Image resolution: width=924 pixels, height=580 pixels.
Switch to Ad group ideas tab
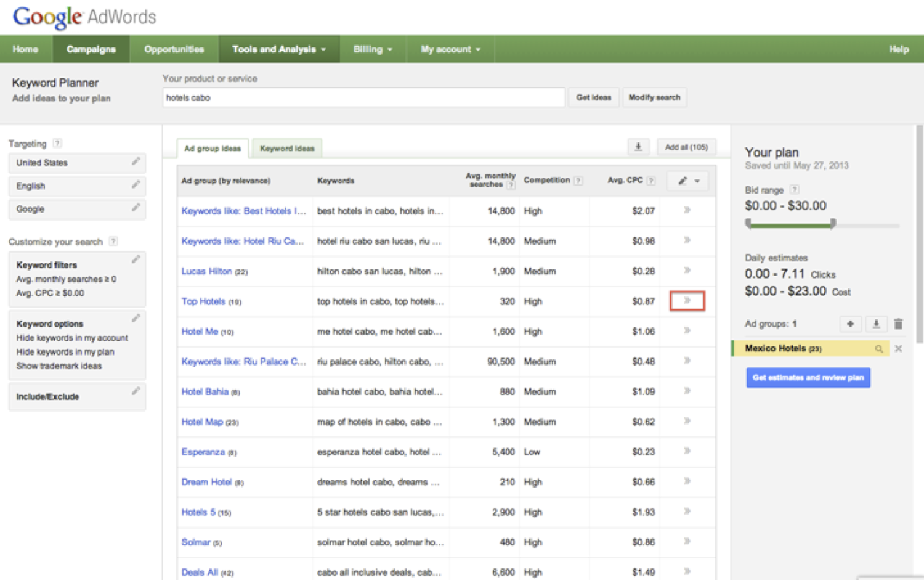(x=213, y=149)
